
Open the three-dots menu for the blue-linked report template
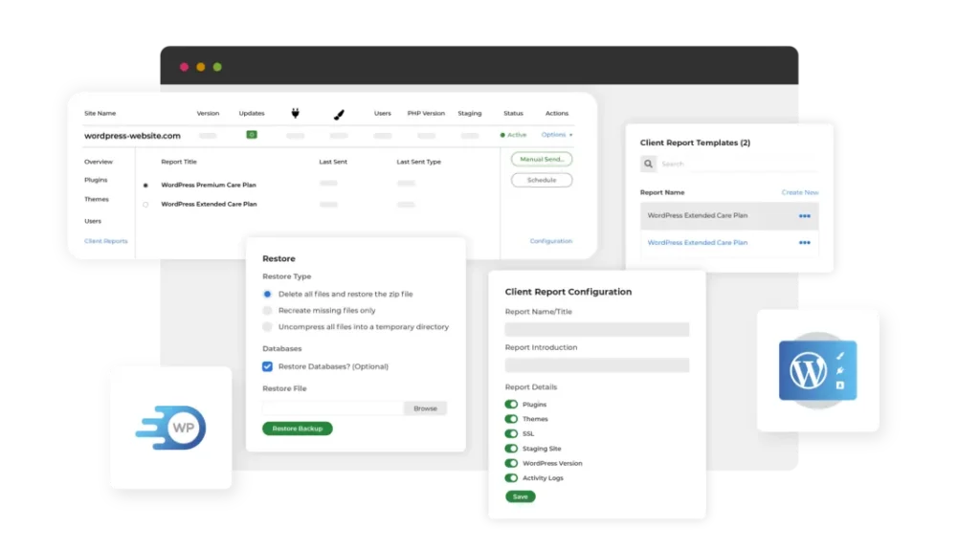(805, 243)
